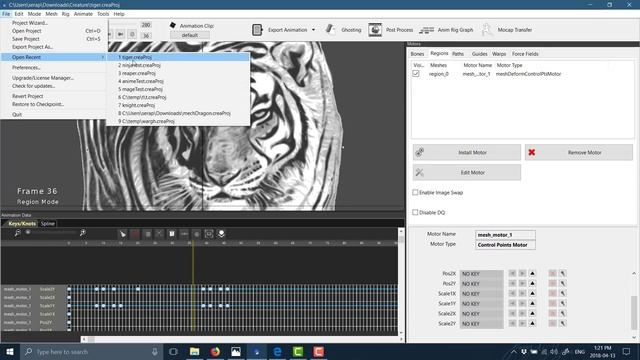Click the Install Motor button
The width and height of the screenshot is (640, 360).
point(467,152)
